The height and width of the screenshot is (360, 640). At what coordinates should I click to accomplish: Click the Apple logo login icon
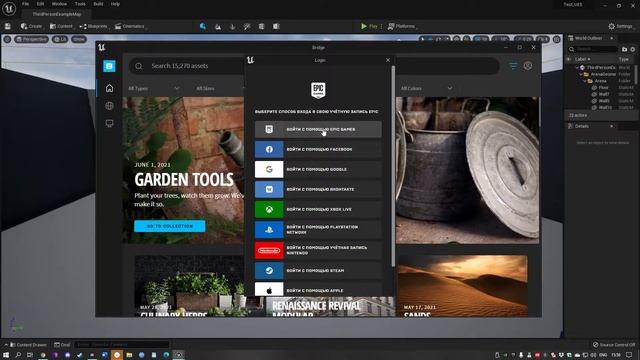click(x=269, y=289)
